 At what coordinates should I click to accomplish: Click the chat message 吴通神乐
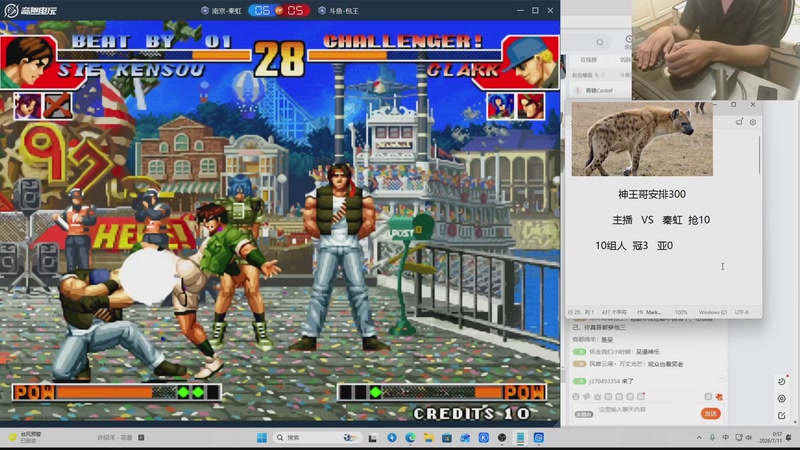coord(647,352)
